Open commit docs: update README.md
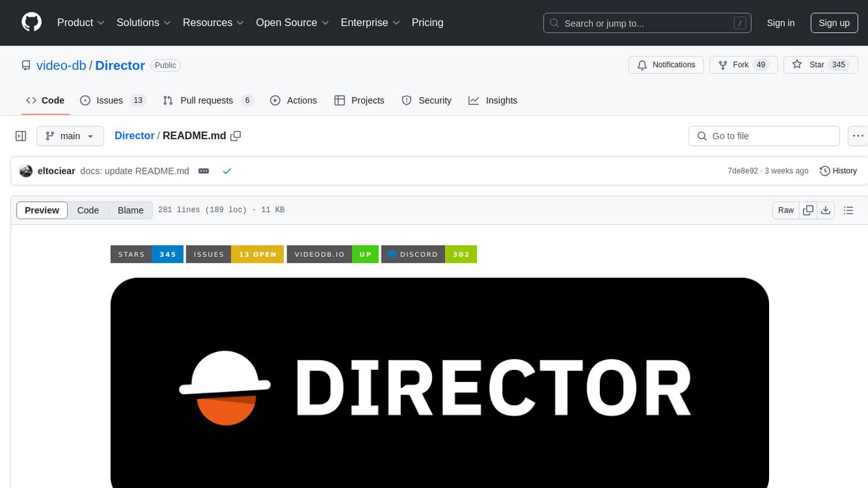 [x=135, y=171]
